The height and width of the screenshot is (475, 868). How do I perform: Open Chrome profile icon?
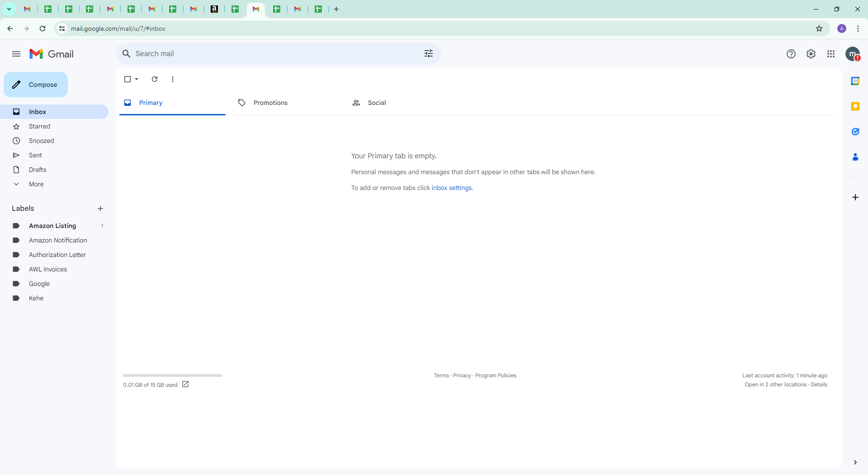(x=842, y=28)
